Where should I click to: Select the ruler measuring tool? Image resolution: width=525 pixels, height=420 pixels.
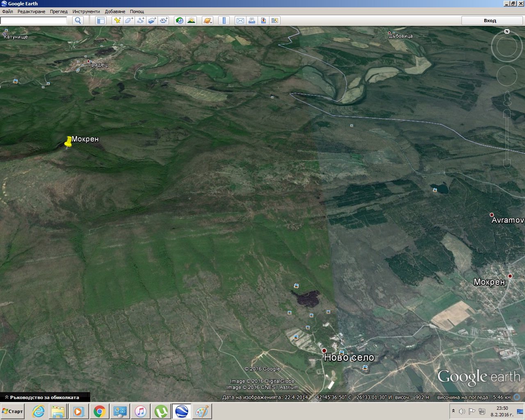click(224, 21)
